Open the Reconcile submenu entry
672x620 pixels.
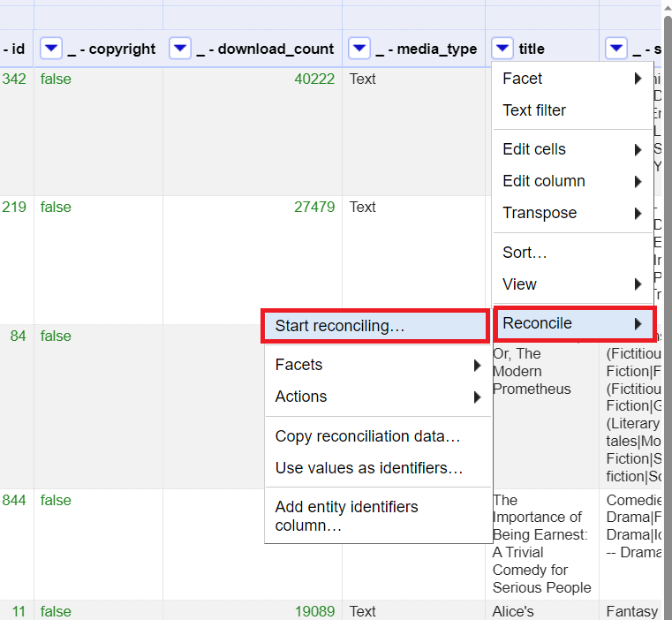pyautogui.click(x=574, y=323)
